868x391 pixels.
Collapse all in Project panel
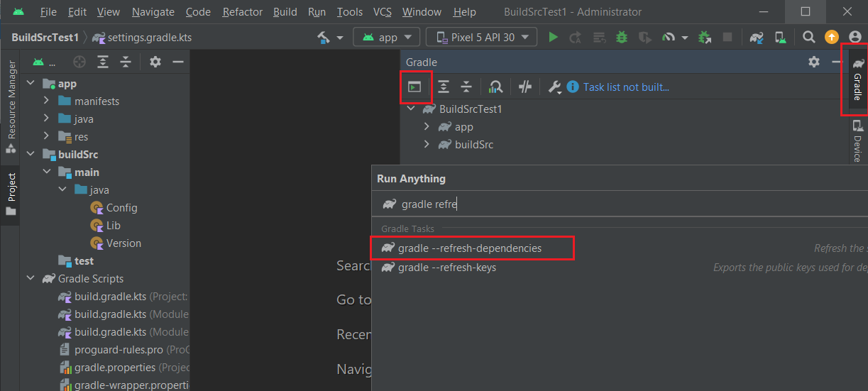(x=126, y=62)
